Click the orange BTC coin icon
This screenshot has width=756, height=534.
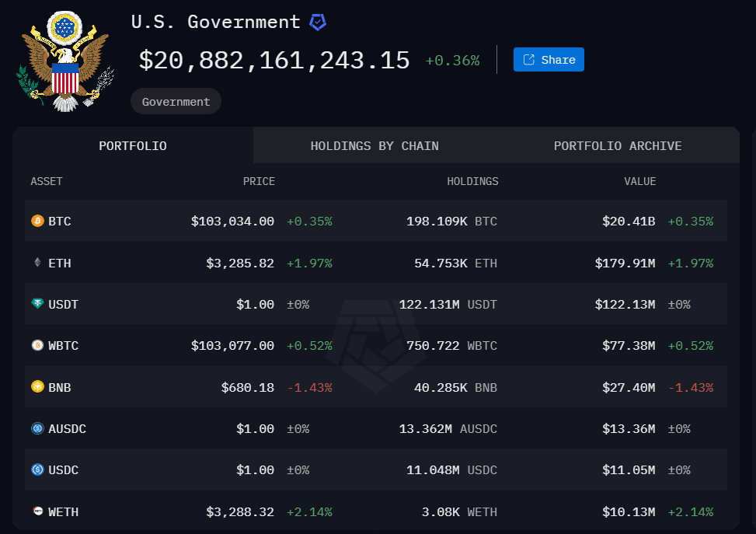(37, 221)
